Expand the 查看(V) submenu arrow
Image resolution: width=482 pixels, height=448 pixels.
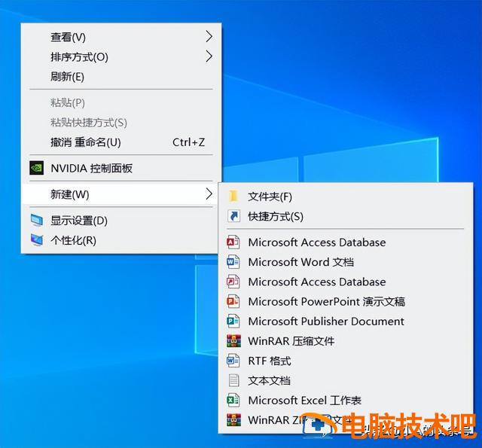pyautogui.click(x=209, y=37)
